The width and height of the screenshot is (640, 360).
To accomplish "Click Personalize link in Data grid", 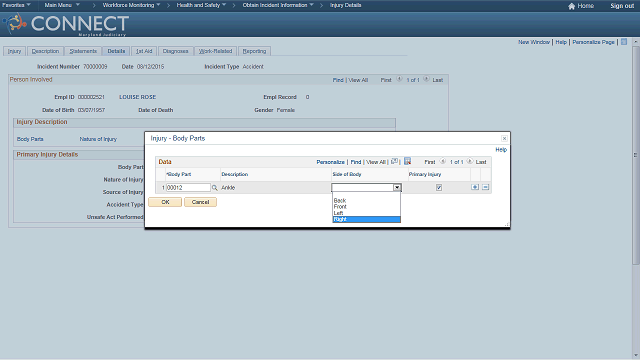I will coord(330,162).
